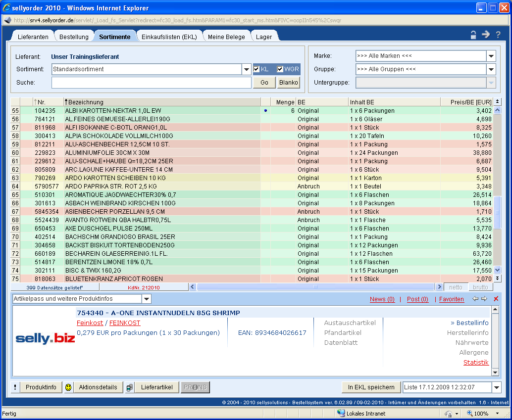512x420 pixels.
Task: Go to previous article with left arrow icon
Action: pos(475,299)
